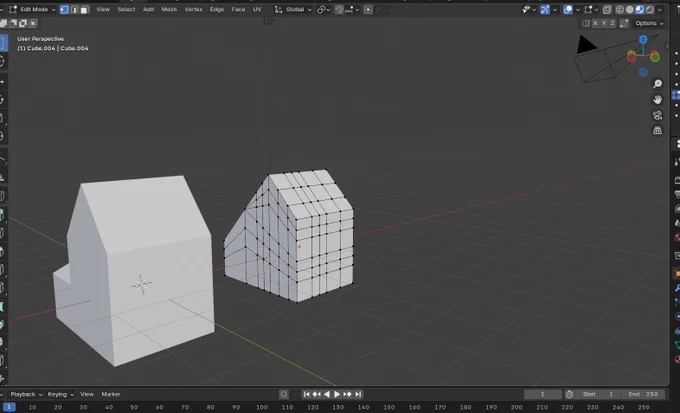Switch to solid shading
The image size is (680, 413).
(630, 9)
